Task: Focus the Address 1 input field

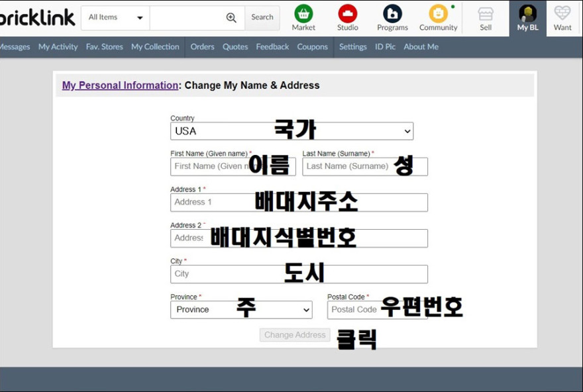Action: point(299,203)
